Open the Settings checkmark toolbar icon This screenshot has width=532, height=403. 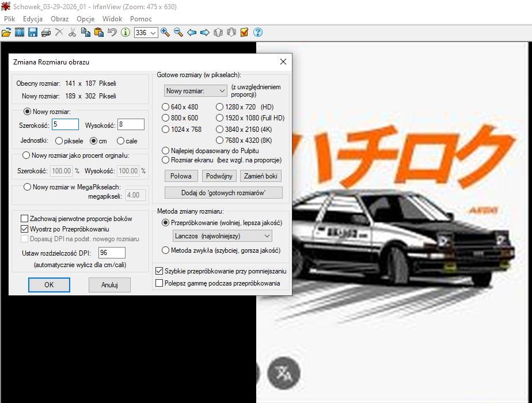tap(244, 33)
